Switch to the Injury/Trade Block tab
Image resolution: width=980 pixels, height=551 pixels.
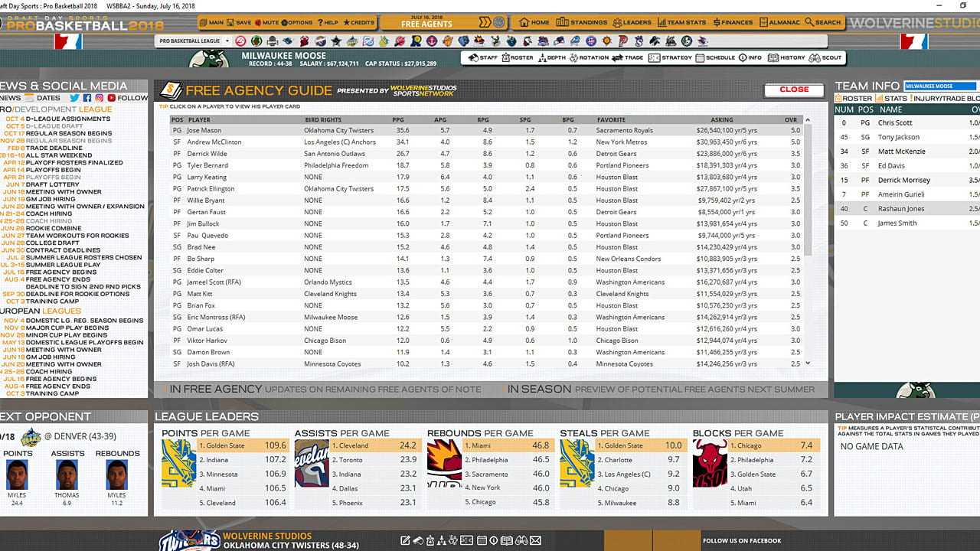point(946,98)
